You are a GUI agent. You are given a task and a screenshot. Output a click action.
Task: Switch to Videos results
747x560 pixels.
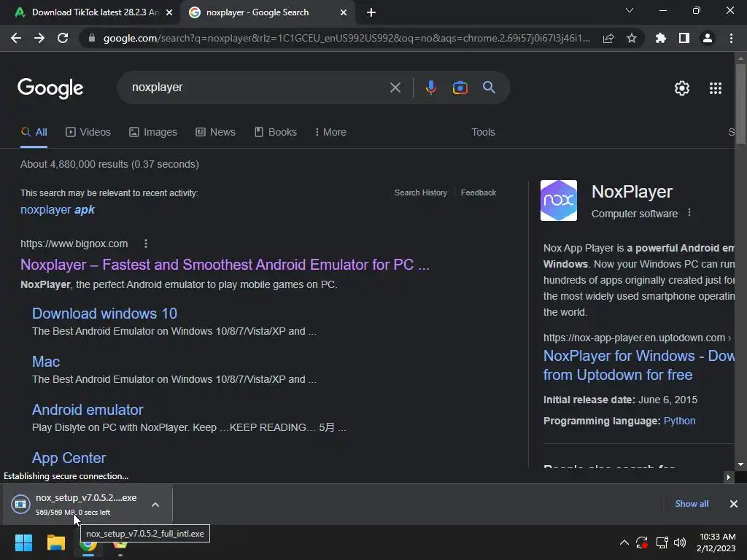88,132
